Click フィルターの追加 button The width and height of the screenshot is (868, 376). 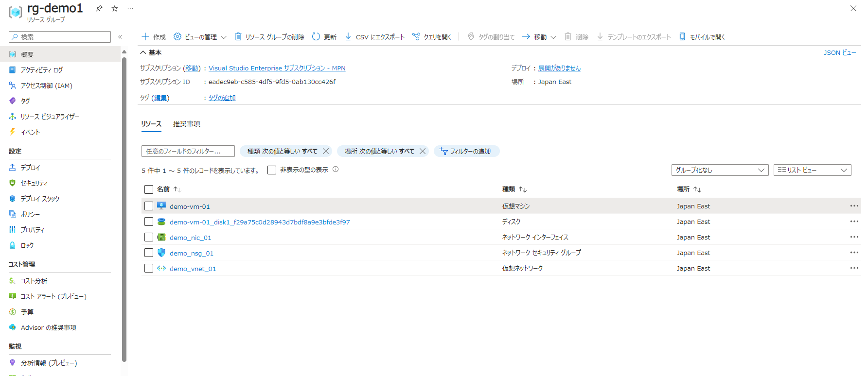pos(466,151)
